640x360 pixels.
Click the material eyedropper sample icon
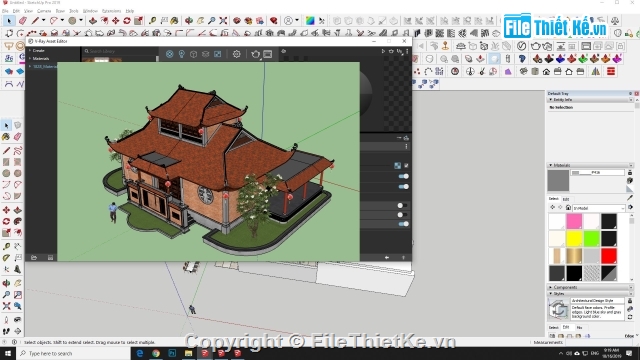[630, 198]
